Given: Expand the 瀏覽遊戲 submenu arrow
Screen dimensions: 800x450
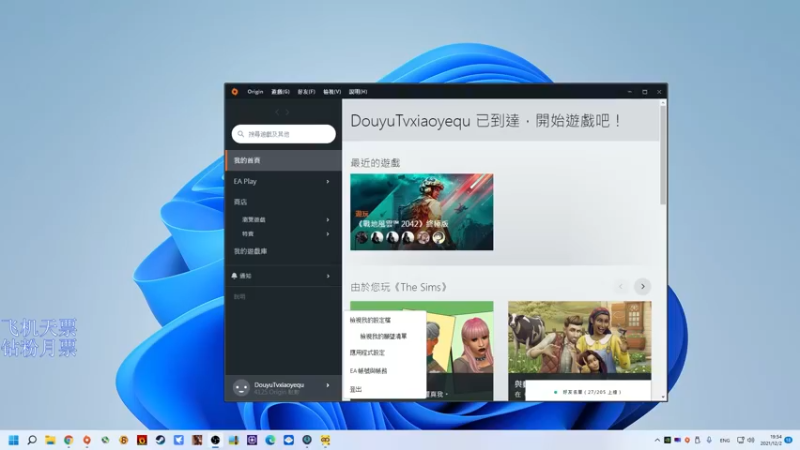Looking at the screenshot, I should [x=328, y=219].
